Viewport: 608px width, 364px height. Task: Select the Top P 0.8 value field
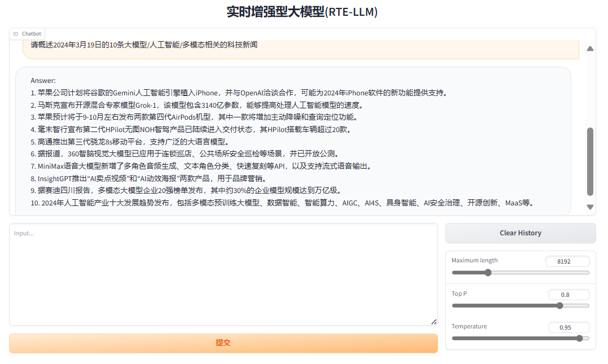point(568,295)
